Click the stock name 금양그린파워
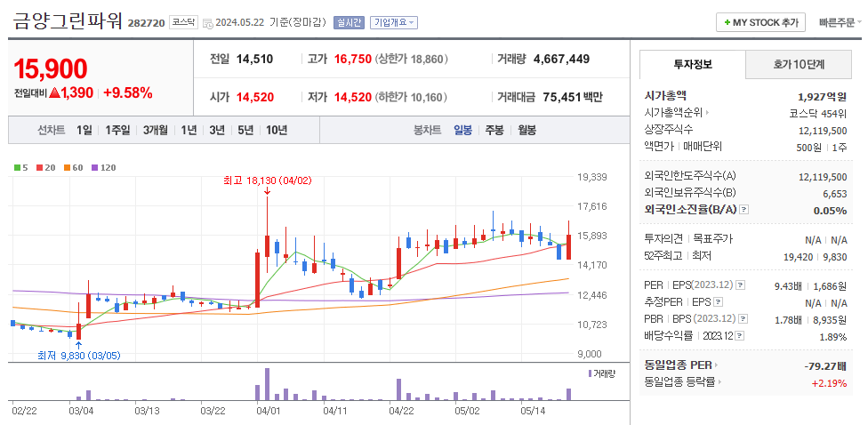Image resolution: width=868 pixels, height=425 pixels. click(x=67, y=20)
